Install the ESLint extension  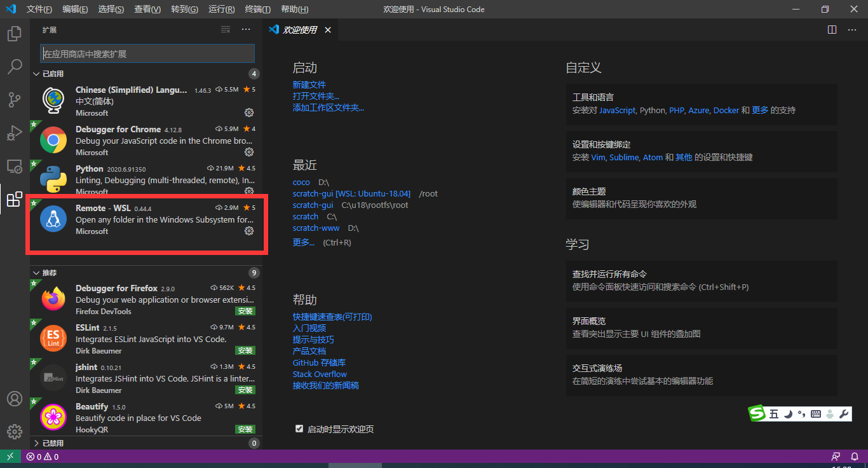click(x=245, y=350)
